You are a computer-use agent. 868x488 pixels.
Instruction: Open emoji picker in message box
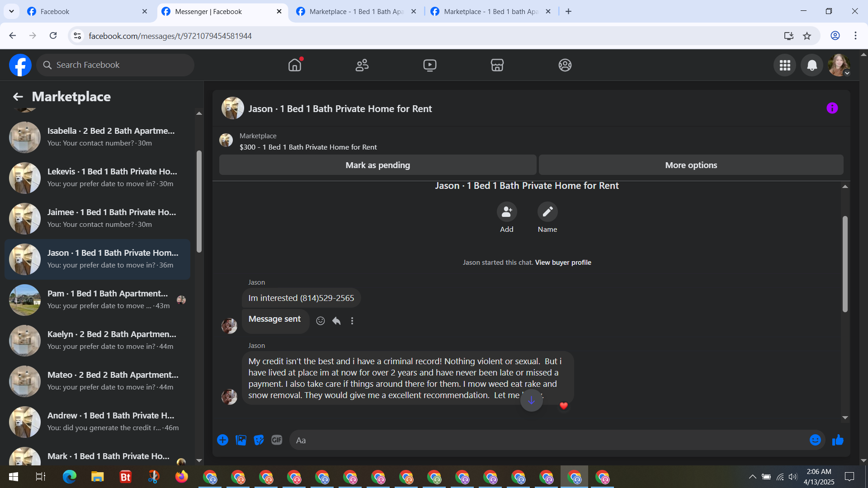click(815, 440)
